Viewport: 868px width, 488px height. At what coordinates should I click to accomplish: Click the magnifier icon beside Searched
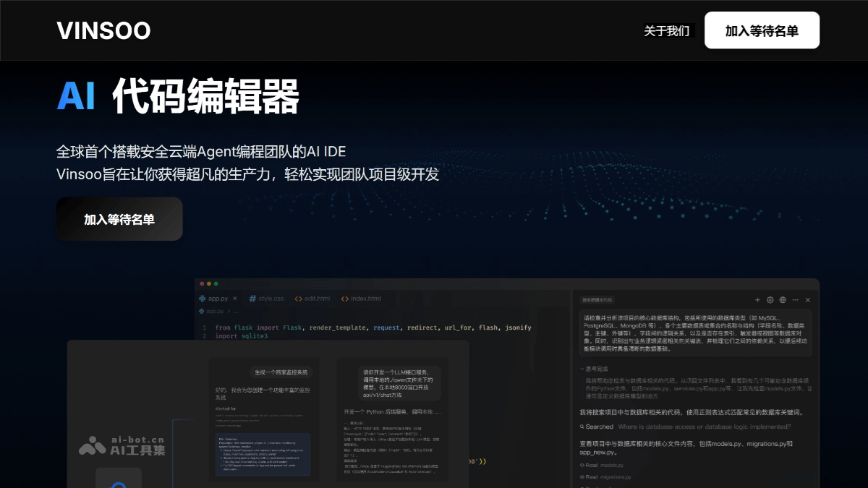582,426
